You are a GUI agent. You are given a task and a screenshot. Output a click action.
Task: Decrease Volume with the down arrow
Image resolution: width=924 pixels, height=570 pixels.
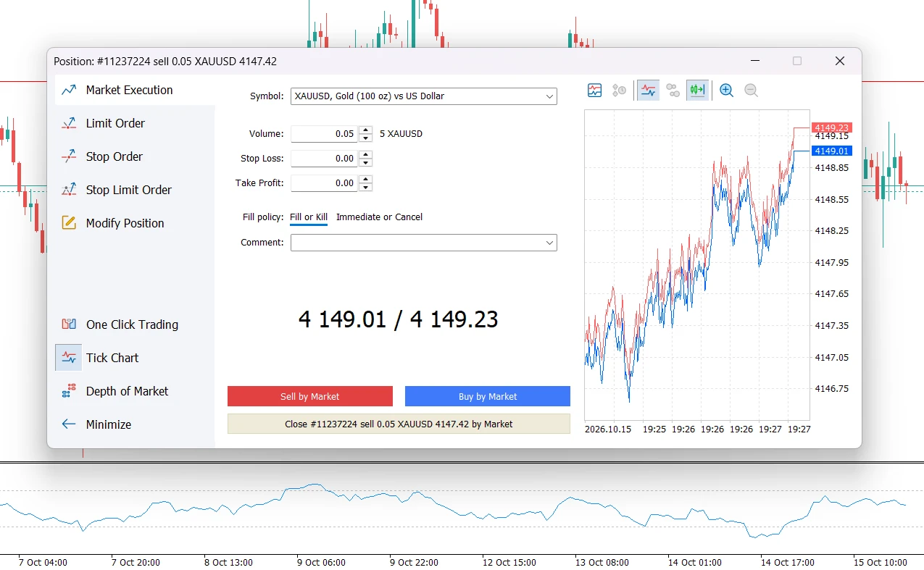[x=366, y=138]
